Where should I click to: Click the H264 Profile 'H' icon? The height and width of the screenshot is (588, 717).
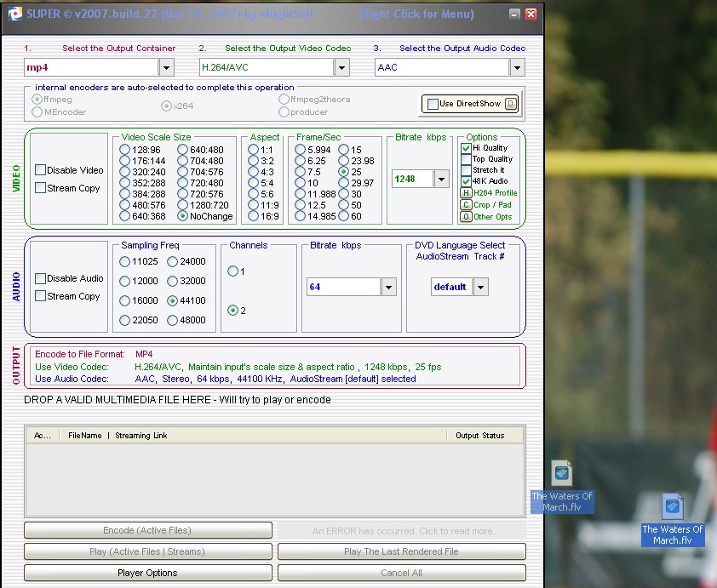tap(466, 193)
